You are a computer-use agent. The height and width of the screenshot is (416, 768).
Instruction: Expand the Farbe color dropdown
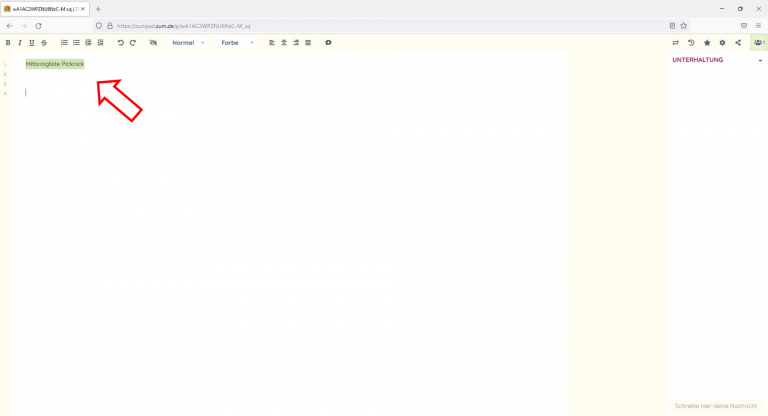point(238,43)
